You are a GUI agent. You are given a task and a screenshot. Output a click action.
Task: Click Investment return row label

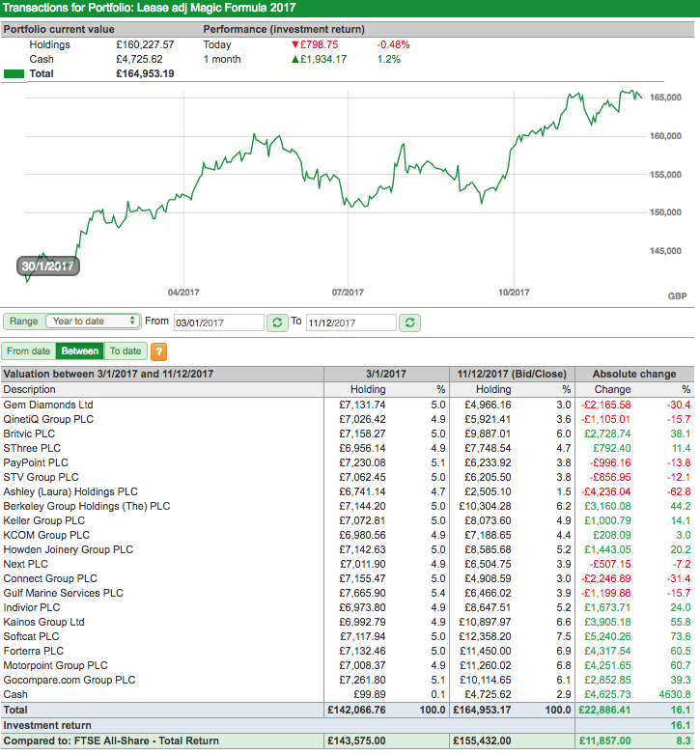click(47, 725)
